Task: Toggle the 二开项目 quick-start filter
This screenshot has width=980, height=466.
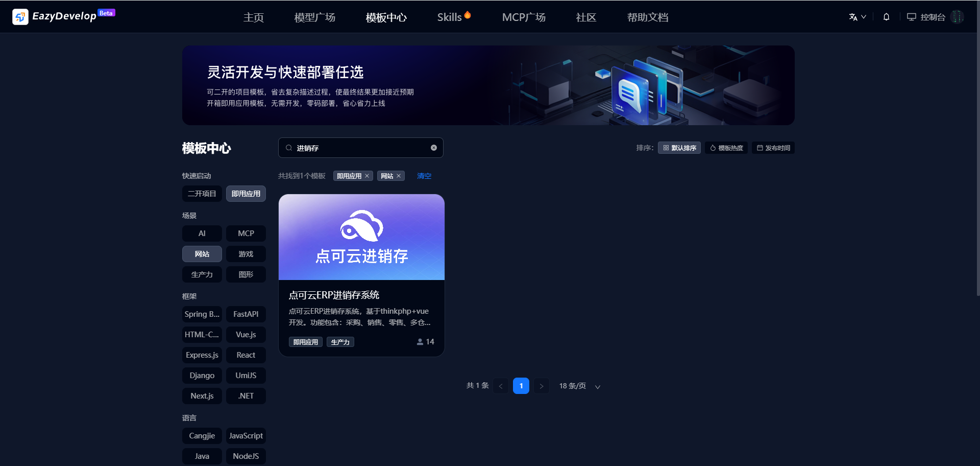Action: pyautogui.click(x=202, y=194)
